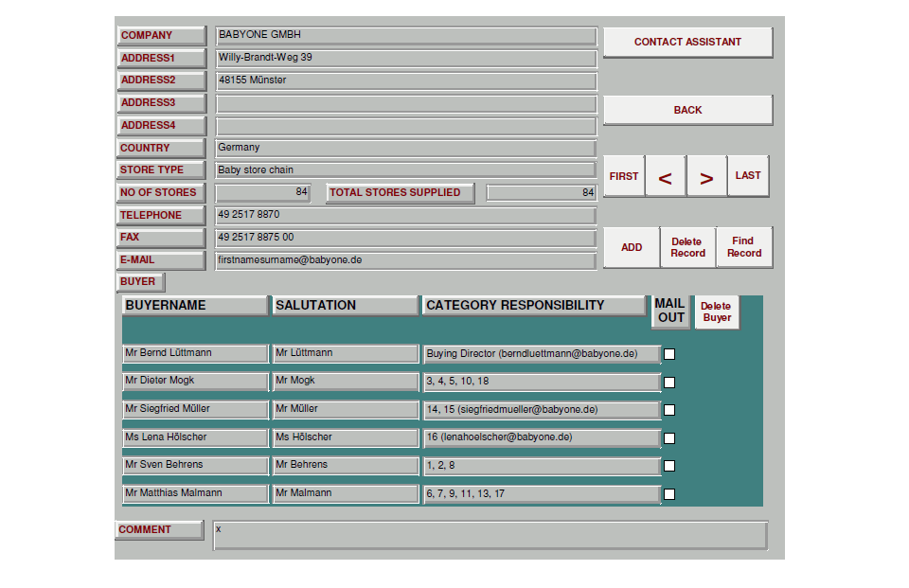909x588 pixels.
Task: Click the BUYERNAME column header
Action: (x=195, y=306)
